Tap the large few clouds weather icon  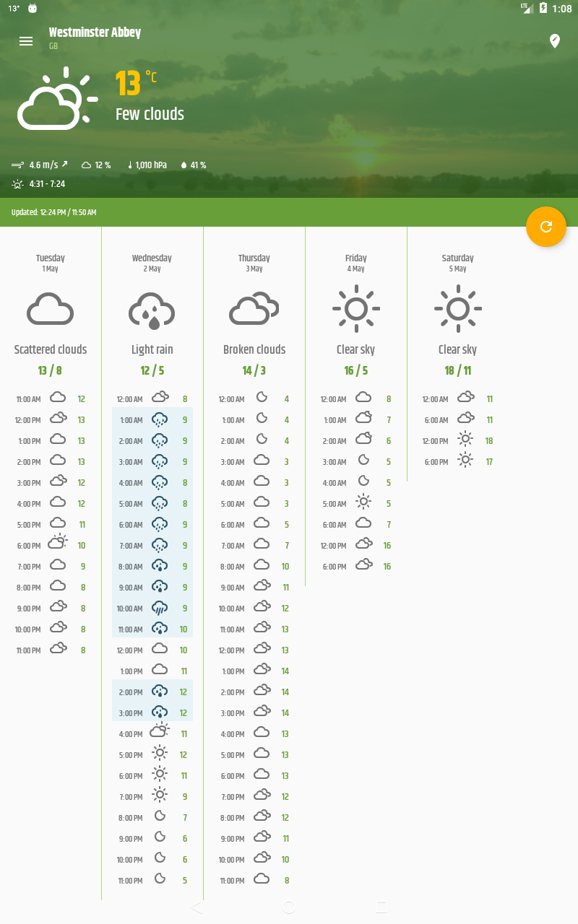[56, 100]
